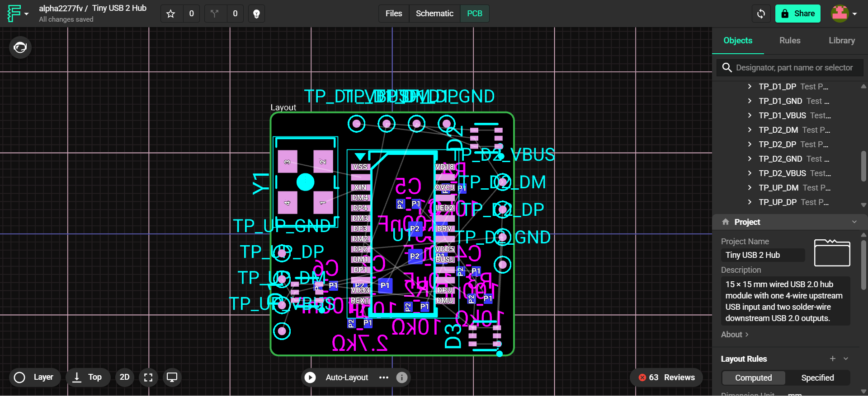The height and width of the screenshot is (396, 868).
Task: Click the Project home icon
Action: pyautogui.click(x=726, y=222)
